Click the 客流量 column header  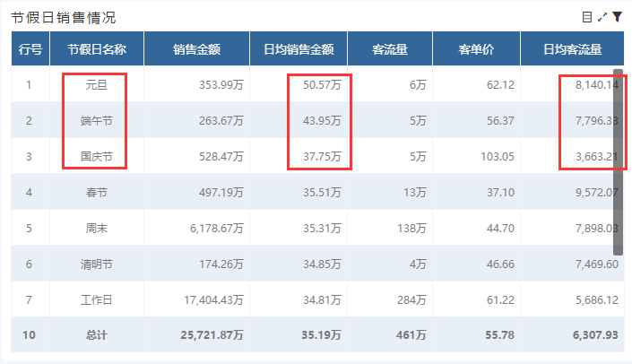[x=390, y=49]
